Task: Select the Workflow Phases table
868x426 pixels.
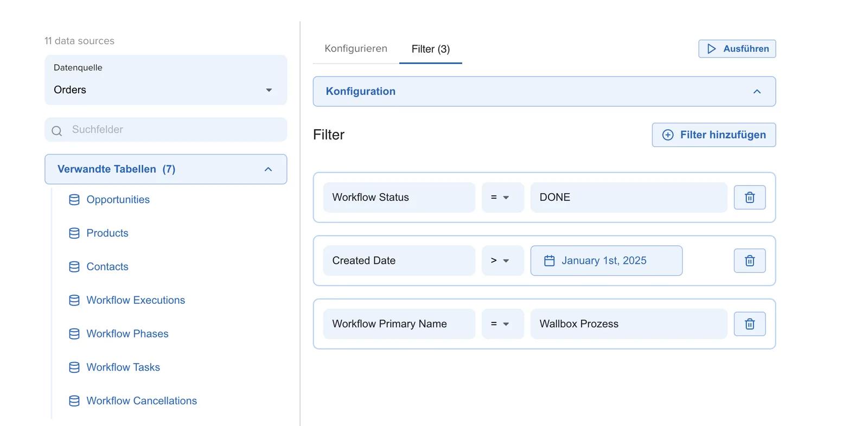Action: [x=127, y=334]
